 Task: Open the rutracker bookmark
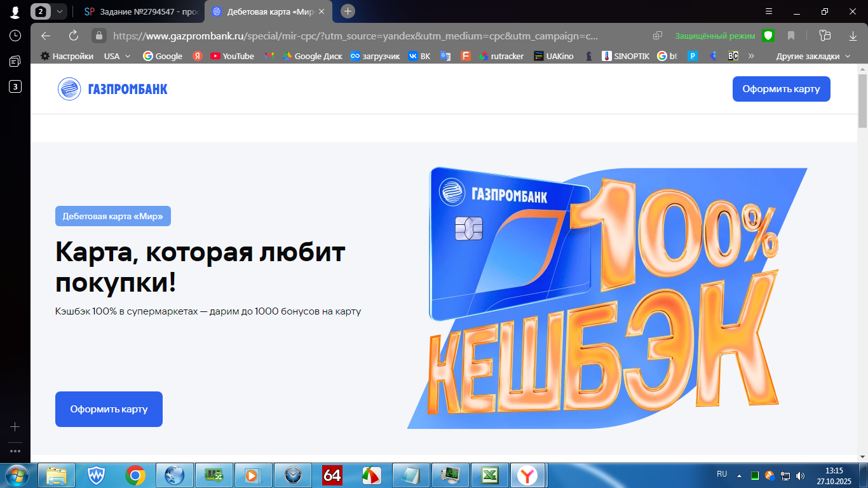(x=501, y=56)
